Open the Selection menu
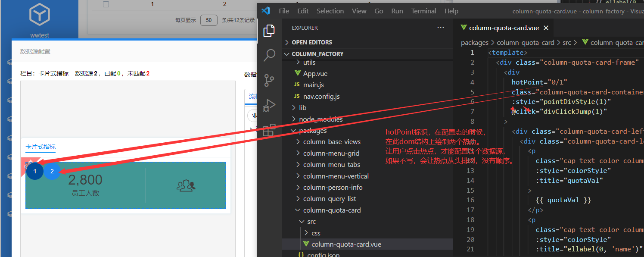The image size is (644, 257). click(330, 11)
